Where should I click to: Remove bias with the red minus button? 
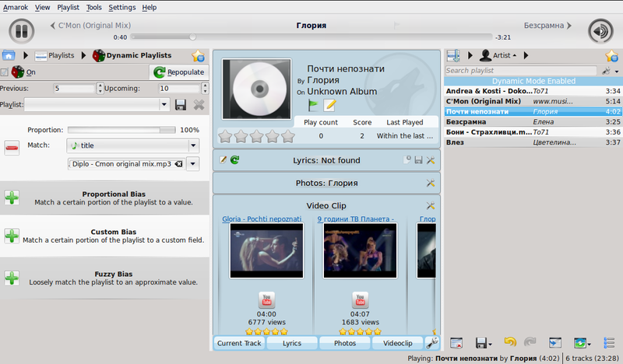click(x=12, y=148)
